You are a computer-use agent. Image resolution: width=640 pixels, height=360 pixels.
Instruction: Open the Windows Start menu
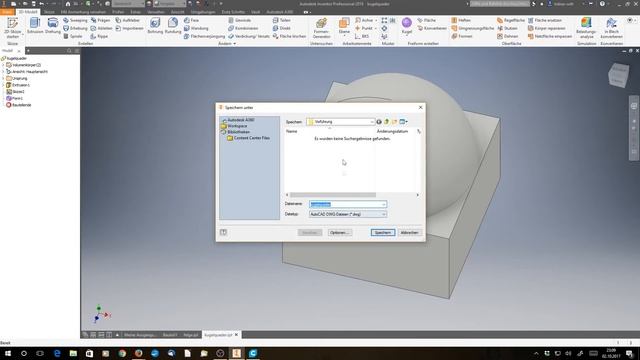coord(7,353)
